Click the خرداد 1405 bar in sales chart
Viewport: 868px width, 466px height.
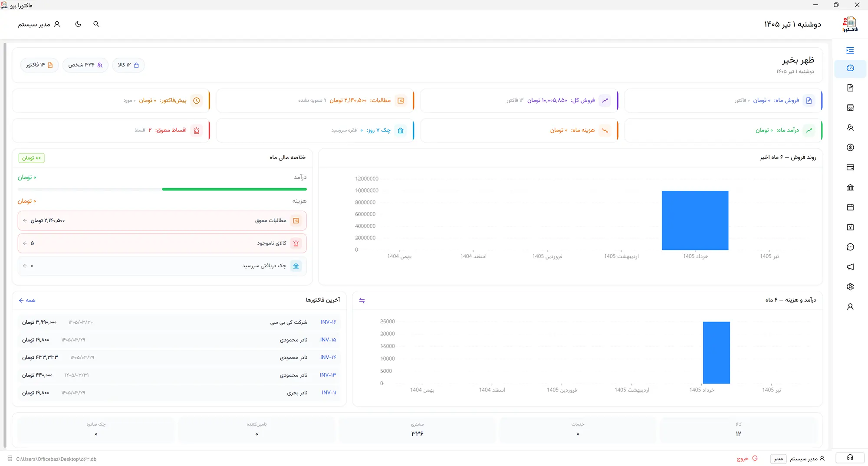point(695,220)
